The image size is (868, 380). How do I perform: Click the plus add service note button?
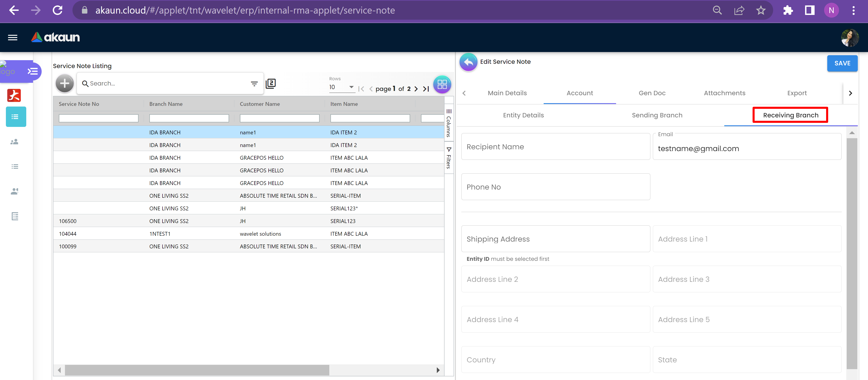[x=65, y=83]
